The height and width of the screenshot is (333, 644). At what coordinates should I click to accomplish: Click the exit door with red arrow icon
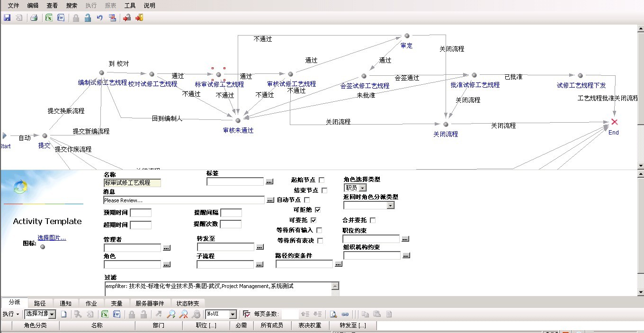click(139, 18)
